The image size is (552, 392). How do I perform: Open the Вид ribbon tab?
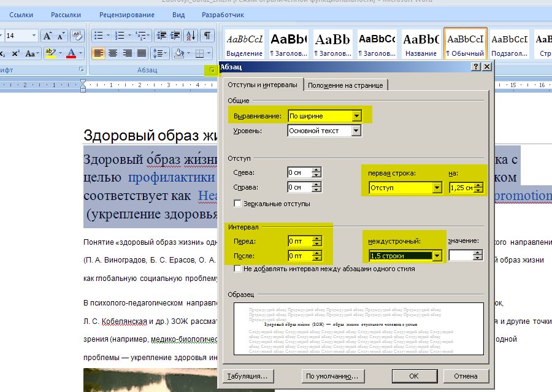pos(178,15)
